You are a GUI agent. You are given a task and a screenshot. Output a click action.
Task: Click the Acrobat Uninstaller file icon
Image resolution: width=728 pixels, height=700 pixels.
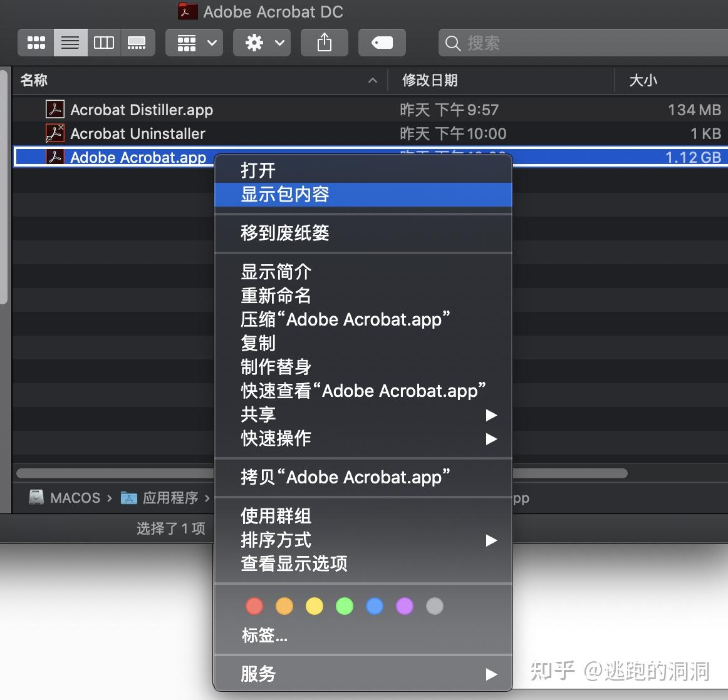click(x=55, y=133)
